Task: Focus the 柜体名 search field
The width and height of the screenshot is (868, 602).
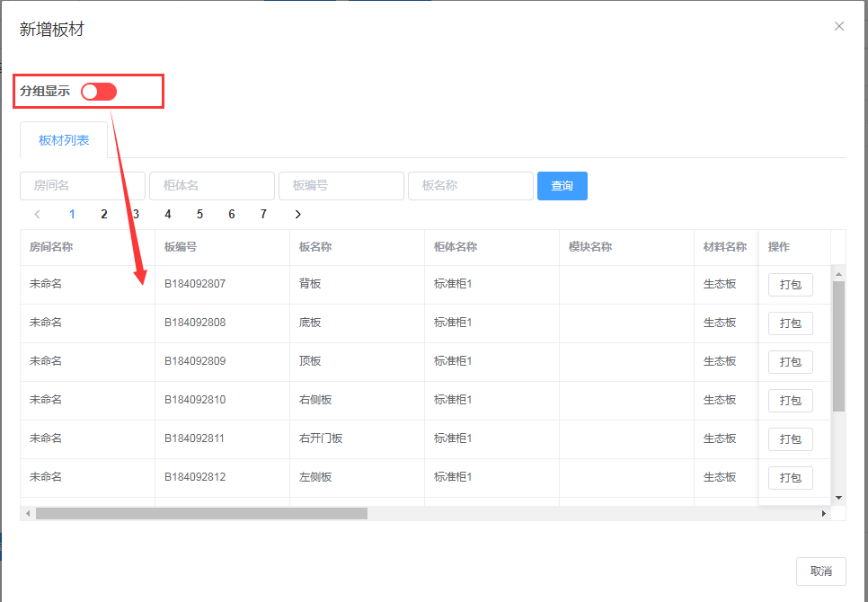Action: (x=212, y=186)
